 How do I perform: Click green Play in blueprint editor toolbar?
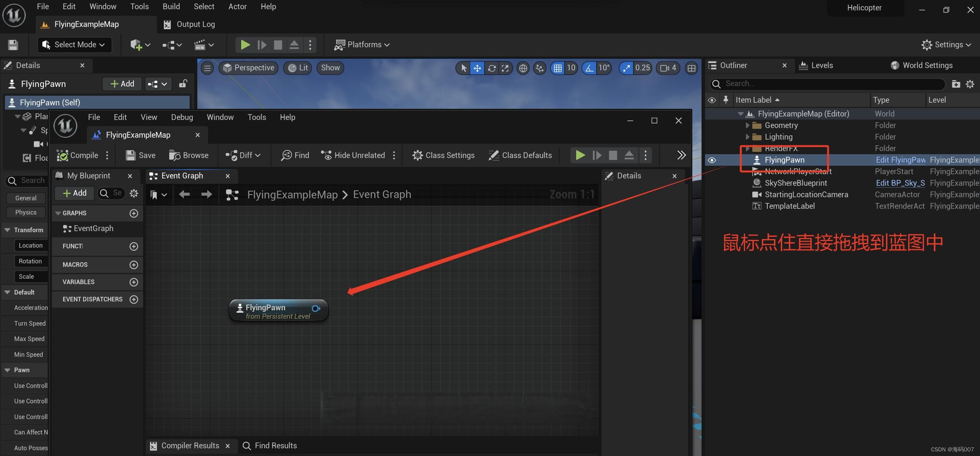(x=580, y=155)
